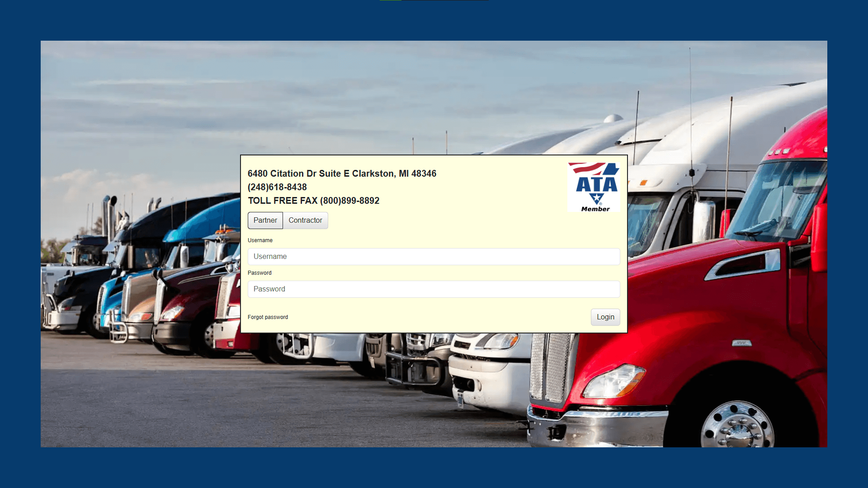Click the 'Member' text under ATA logo
Screen dimensions: 868x488
click(595, 209)
